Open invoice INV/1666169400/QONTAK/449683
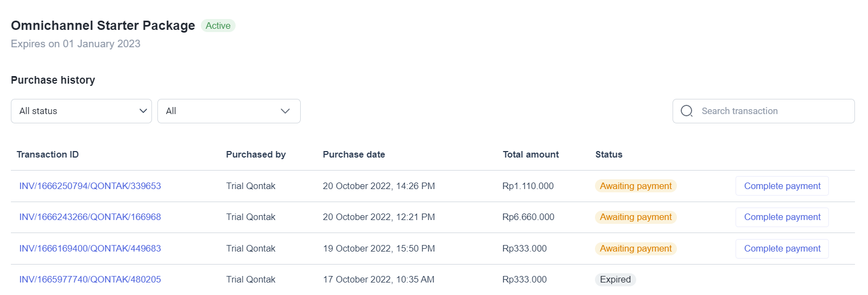Screen dimensions: 868x295 [90, 248]
